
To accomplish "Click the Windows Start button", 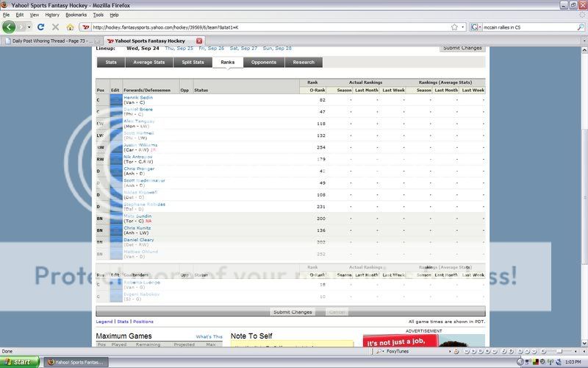I will coord(22,362).
